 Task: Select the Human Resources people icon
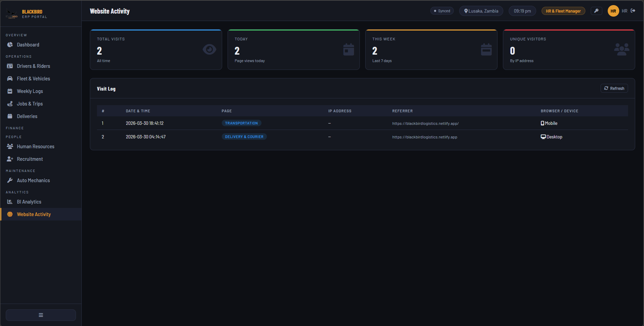pos(10,146)
